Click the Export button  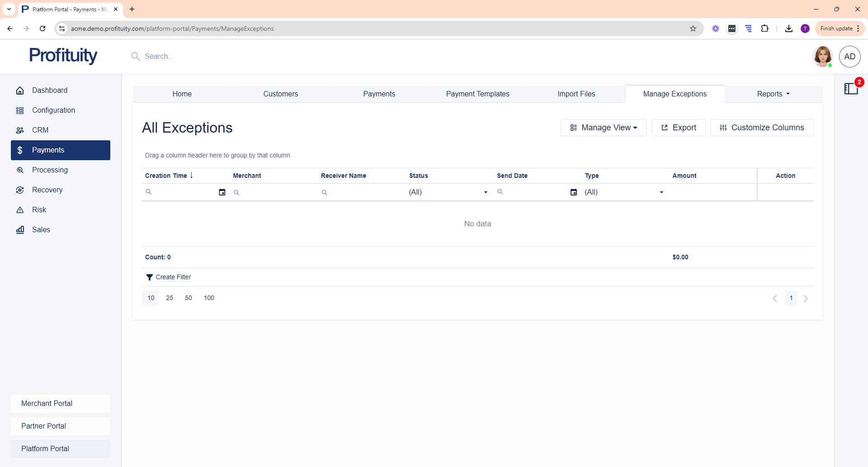click(678, 128)
